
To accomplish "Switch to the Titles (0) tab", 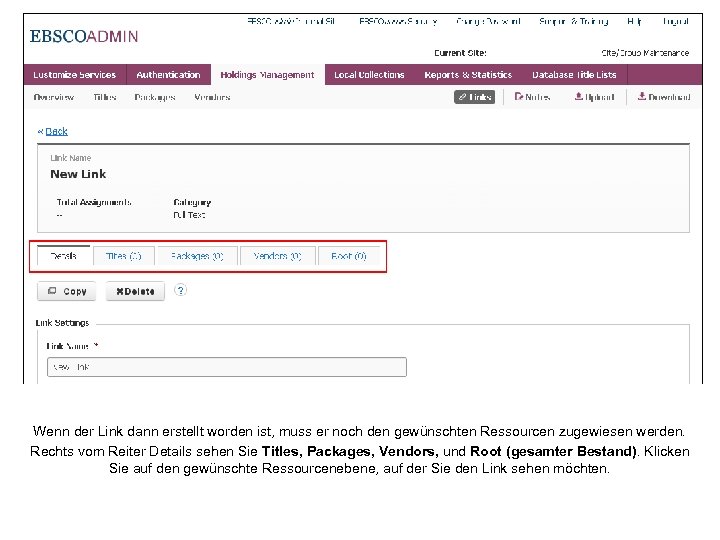I will 124,256.
